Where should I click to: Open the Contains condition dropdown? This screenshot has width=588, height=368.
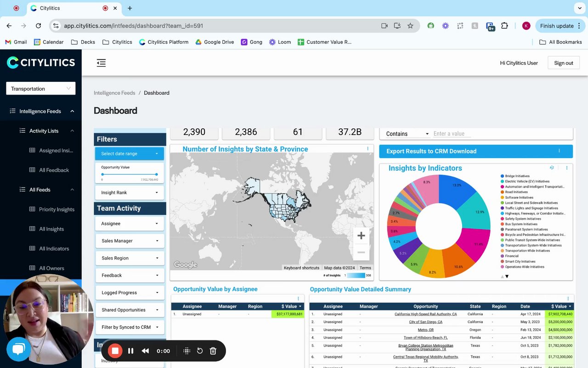pos(407,134)
